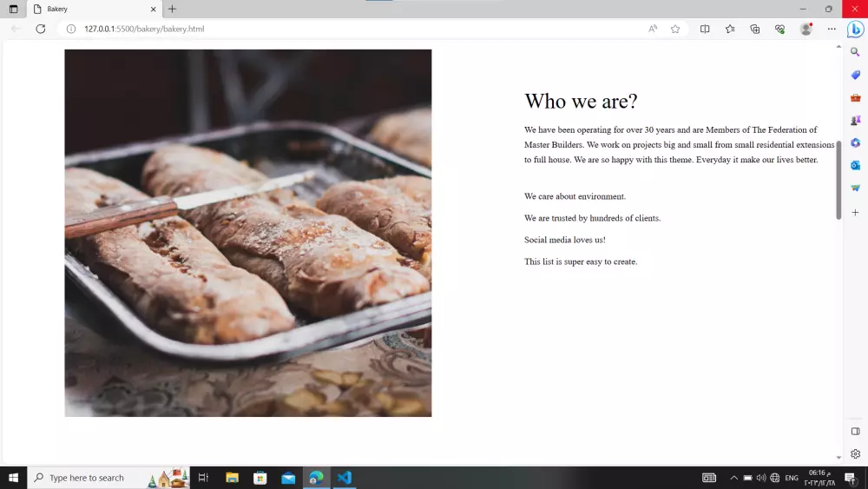
Task: Open sidebar Games chess icon
Action: pos(855,120)
